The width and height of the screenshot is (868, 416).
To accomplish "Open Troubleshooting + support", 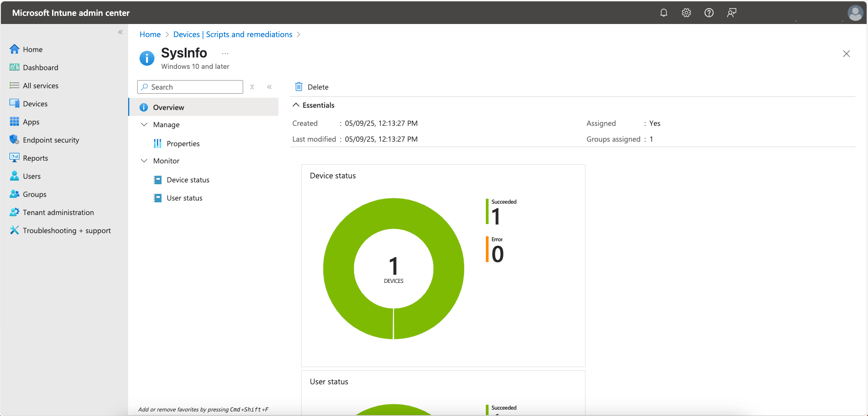I will coord(67,230).
